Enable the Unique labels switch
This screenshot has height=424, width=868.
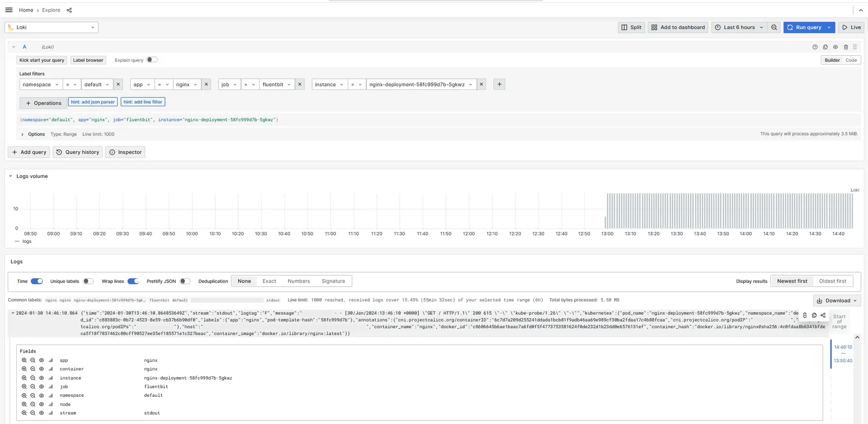click(88, 281)
